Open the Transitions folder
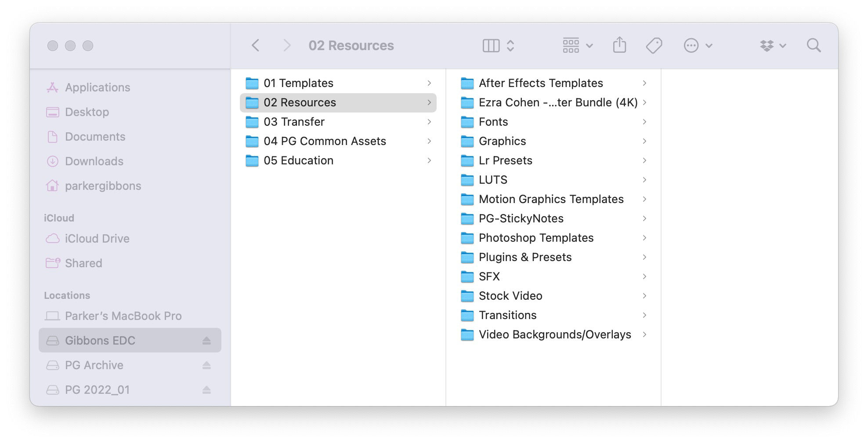 point(553,315)
